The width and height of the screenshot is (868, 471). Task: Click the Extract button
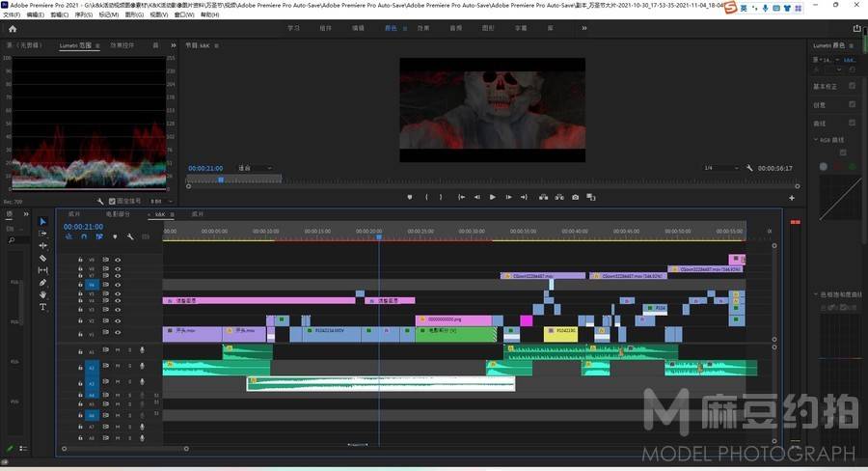(x=559, y=197)
